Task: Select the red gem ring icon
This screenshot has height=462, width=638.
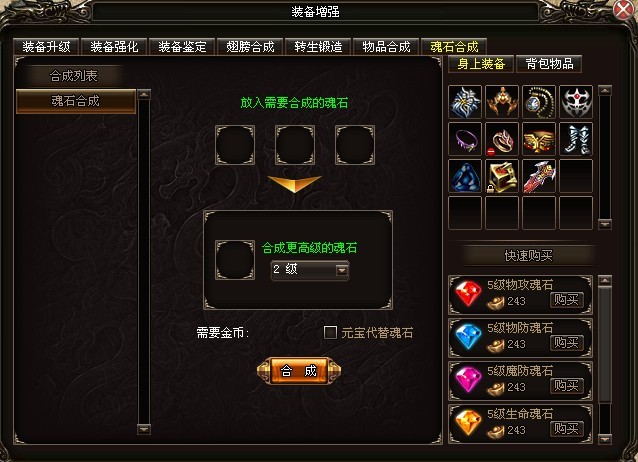Action: pyautogui.click(x=502, y=139)
